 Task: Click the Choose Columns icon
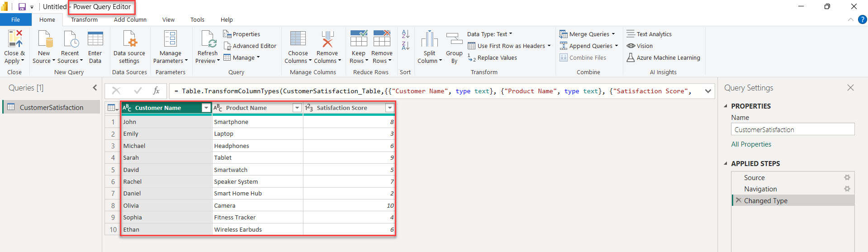click(298, 39)
